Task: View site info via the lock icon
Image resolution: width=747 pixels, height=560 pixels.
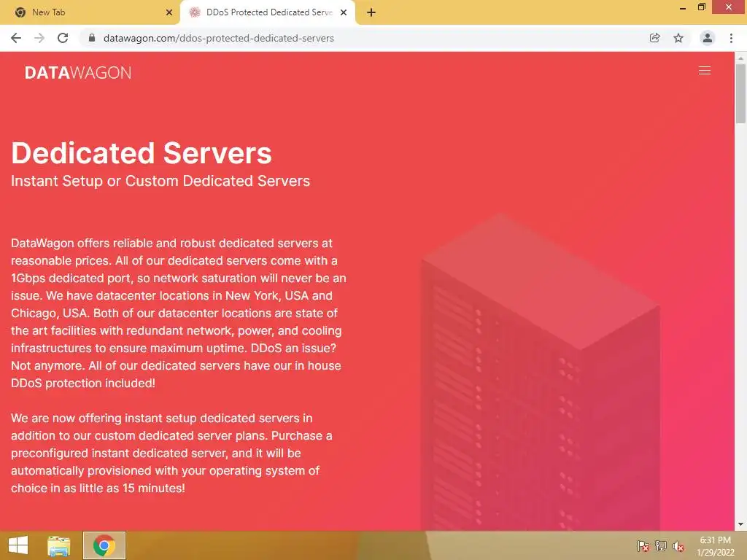Action: click(x=92, y=38)
